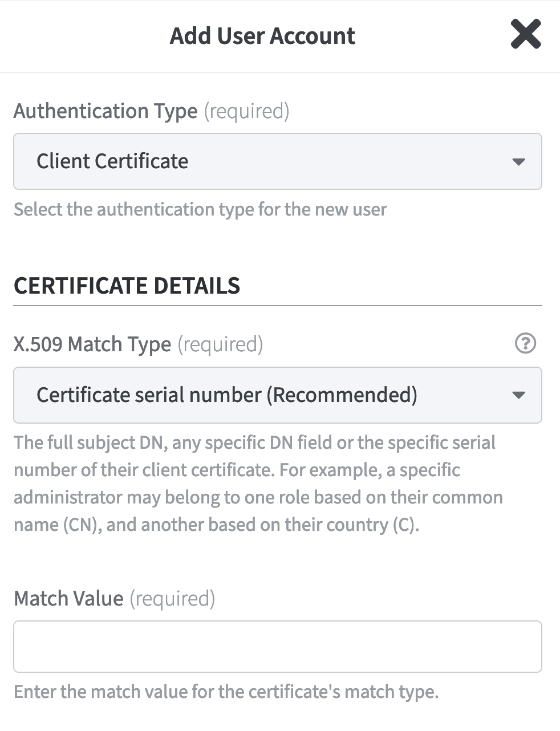Click the 'X.509 Match Type' field label
Screen dimensions: 560x731
point(92,344)
